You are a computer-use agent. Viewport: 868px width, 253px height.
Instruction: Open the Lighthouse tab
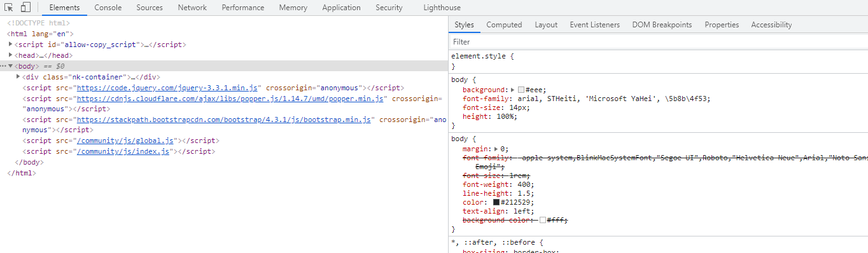point(442,8)
